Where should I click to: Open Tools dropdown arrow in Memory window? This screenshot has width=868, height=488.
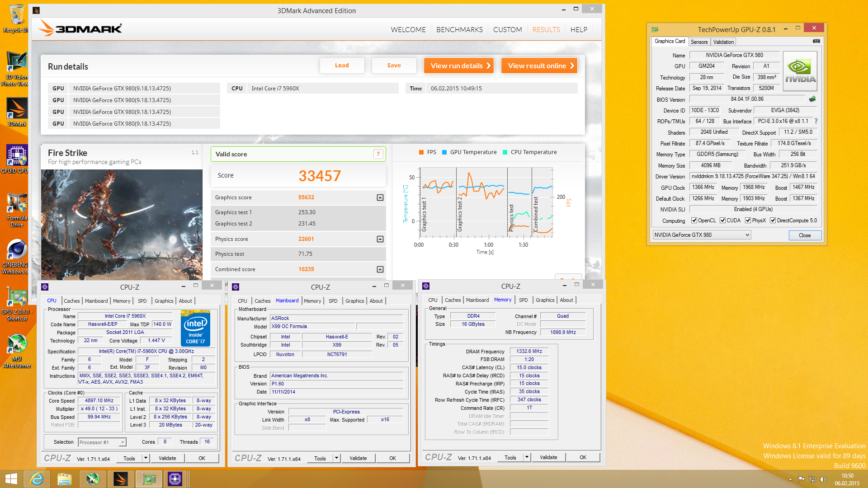(x=527, y=457)
